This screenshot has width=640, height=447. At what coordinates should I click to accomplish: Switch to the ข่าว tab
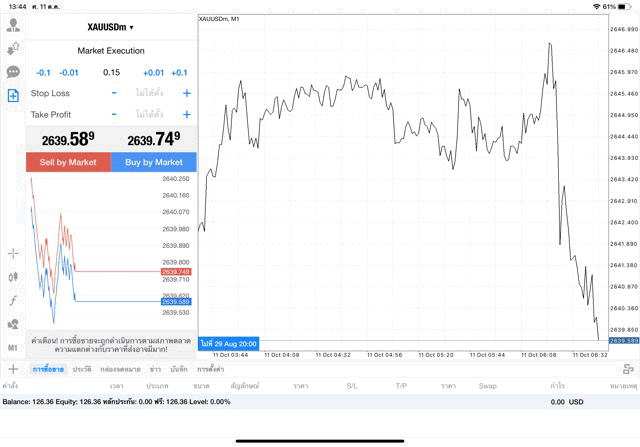coord(155,369)
